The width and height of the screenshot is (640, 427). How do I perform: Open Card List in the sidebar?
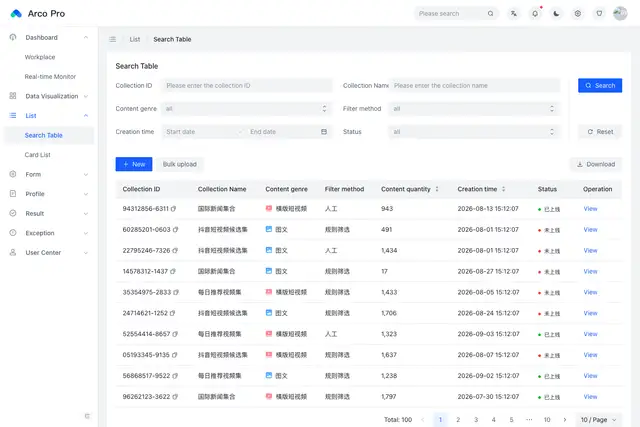pyautogui.click(x=38, y=155)
